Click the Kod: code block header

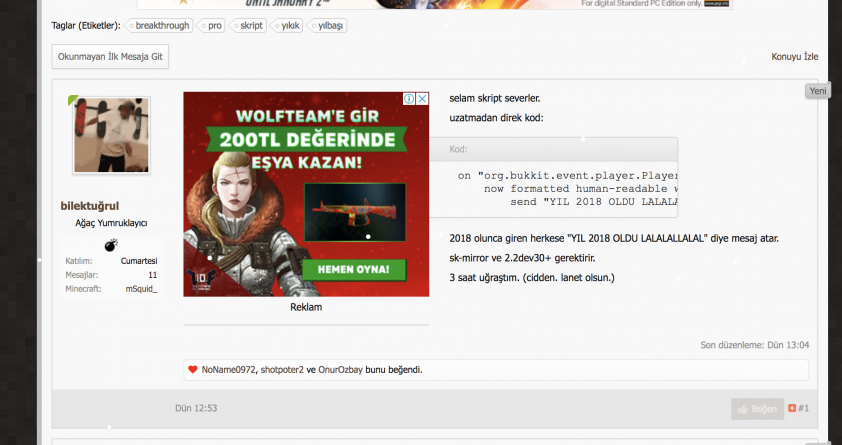click(553, 149)
